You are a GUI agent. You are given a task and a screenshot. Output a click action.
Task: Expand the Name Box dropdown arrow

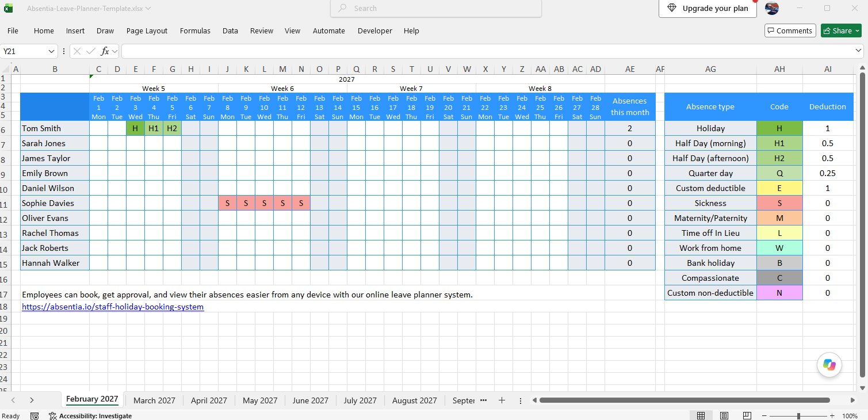coord(52,51)
